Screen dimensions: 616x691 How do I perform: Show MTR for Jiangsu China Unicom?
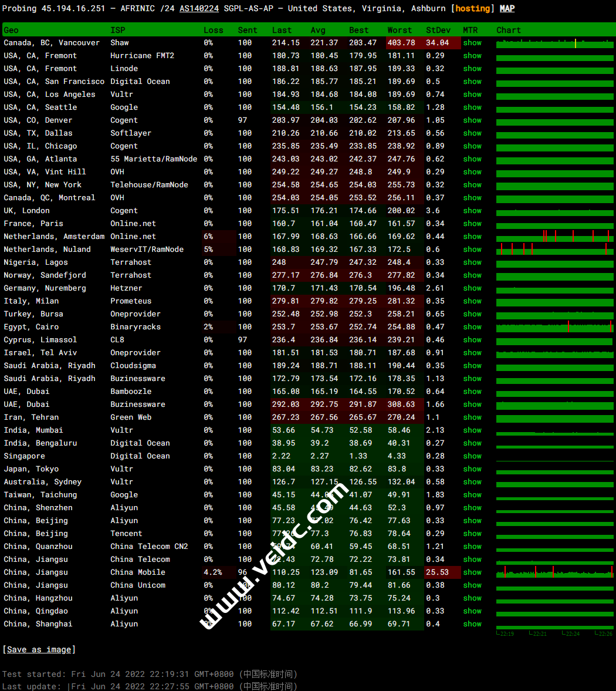[x=472, y=585]
